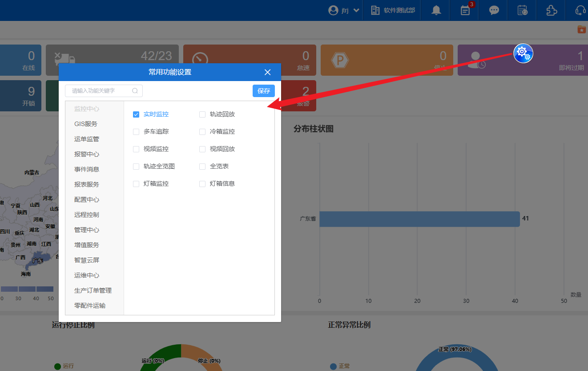Click the 保存 button

(x=264, y=91)
